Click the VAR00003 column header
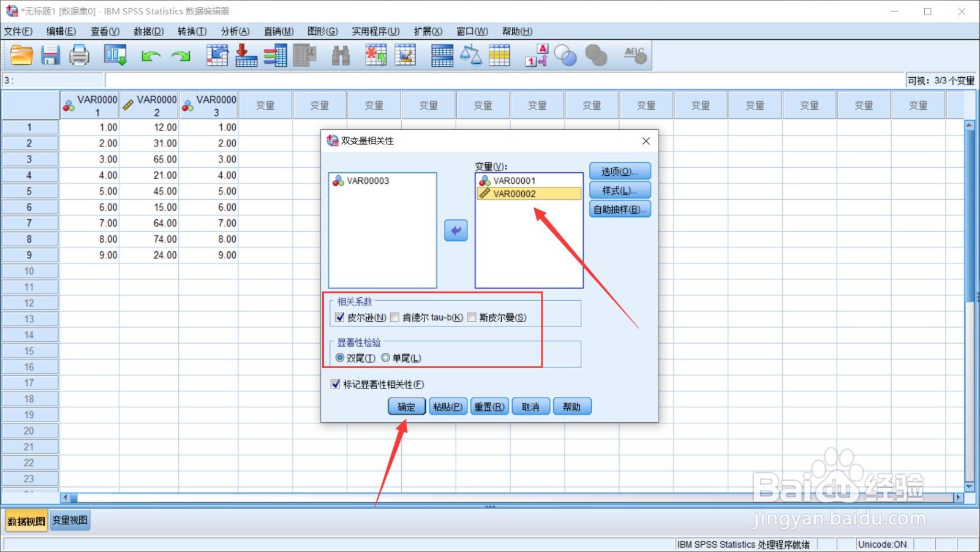This screenshot has width=980, height=552. (209, 105)
